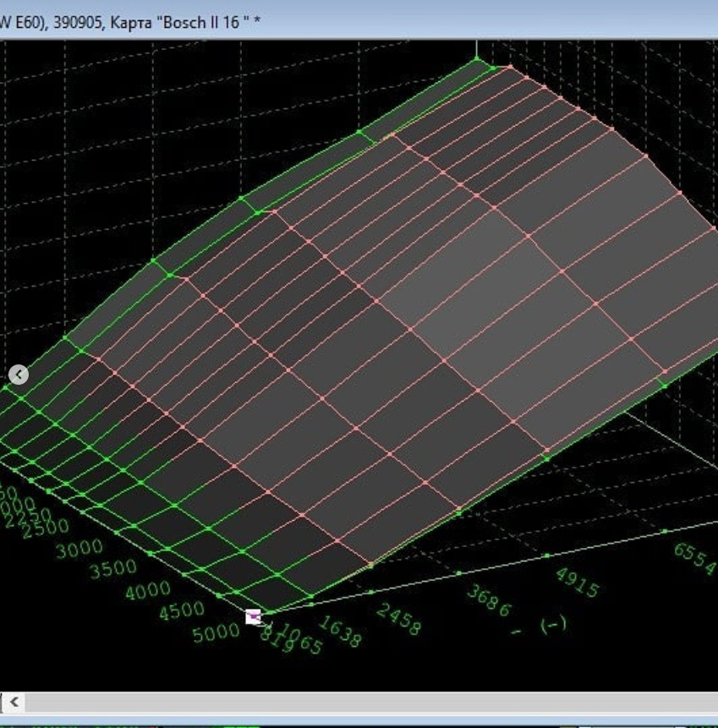This screenshot has height=728, width=718.
Task: Click the 1065 axis value
Action: pyautogui.click(x=302, y=642)
